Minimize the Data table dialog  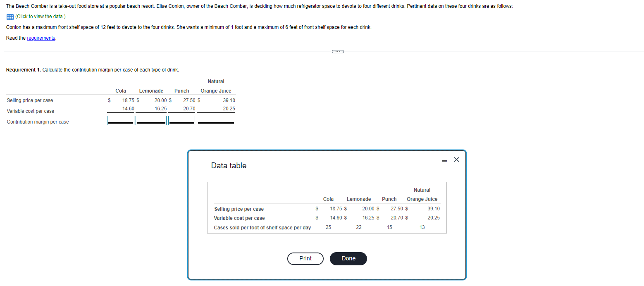[444, 160]
